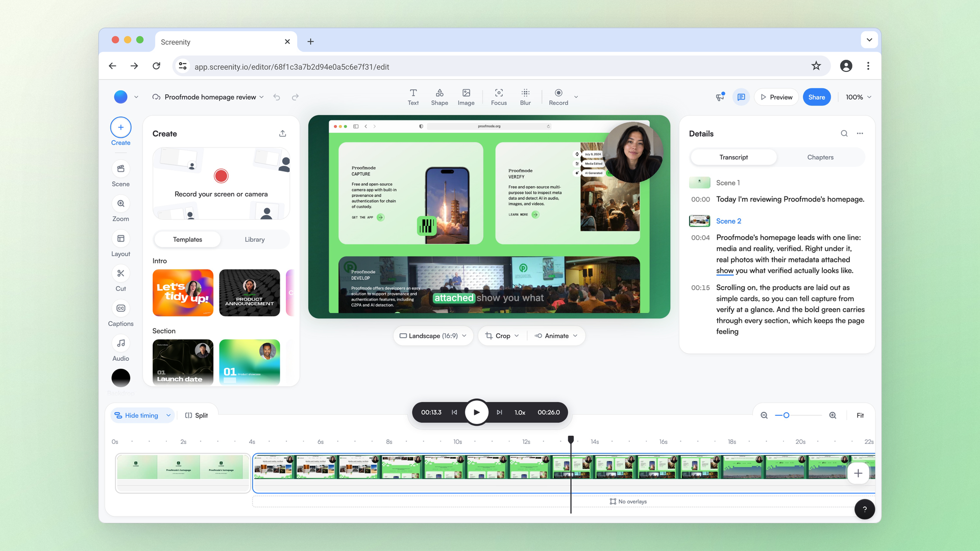Viewport: 980px width, 551px height.
Task: Toggle Hide timing on timeline
Action: click(x=137, y=415)
